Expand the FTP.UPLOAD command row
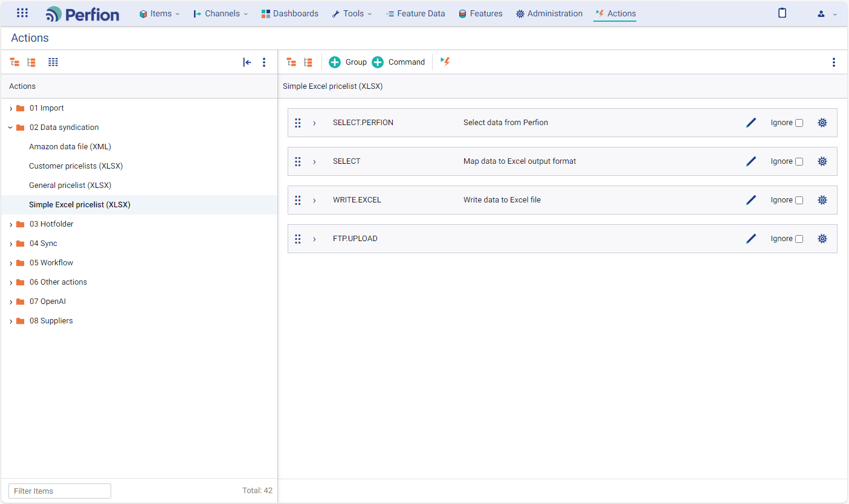This screenshot has width=849, height=504. [x=314, y=239]
